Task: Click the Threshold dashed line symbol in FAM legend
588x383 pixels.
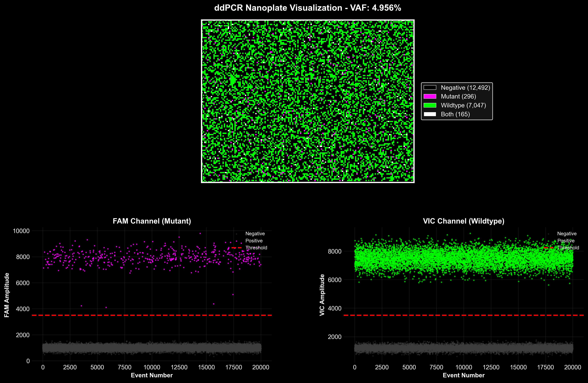Action: tap(236, 248)
